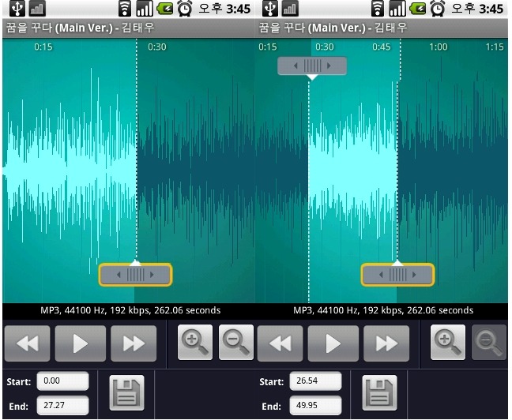Click fast-forward button in right screen

coord(386,343)
